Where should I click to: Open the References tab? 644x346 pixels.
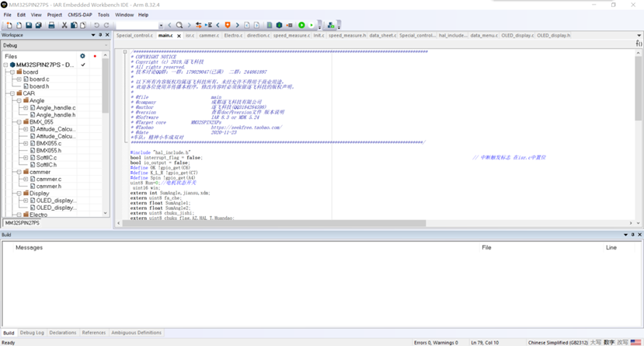pos(94,333)
